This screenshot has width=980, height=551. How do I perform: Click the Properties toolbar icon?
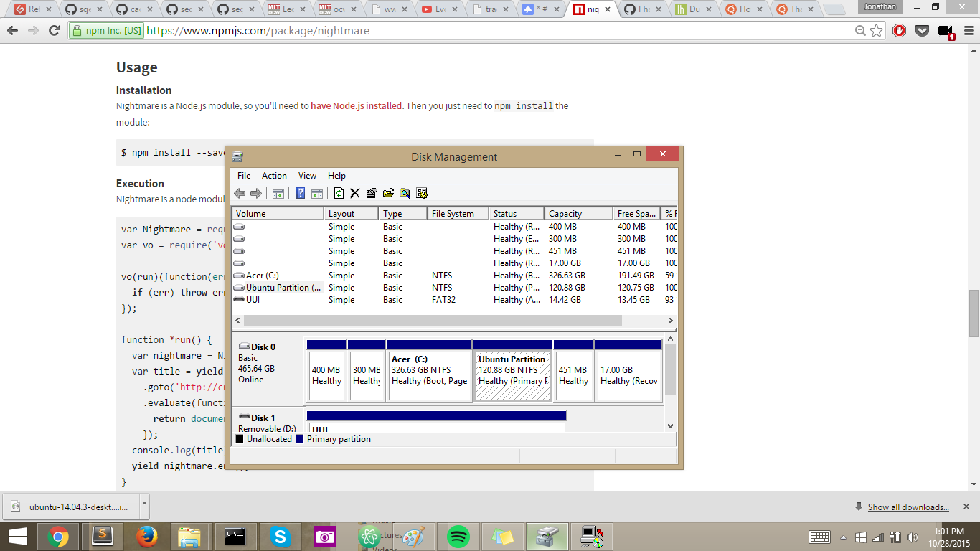pos(372,193)
